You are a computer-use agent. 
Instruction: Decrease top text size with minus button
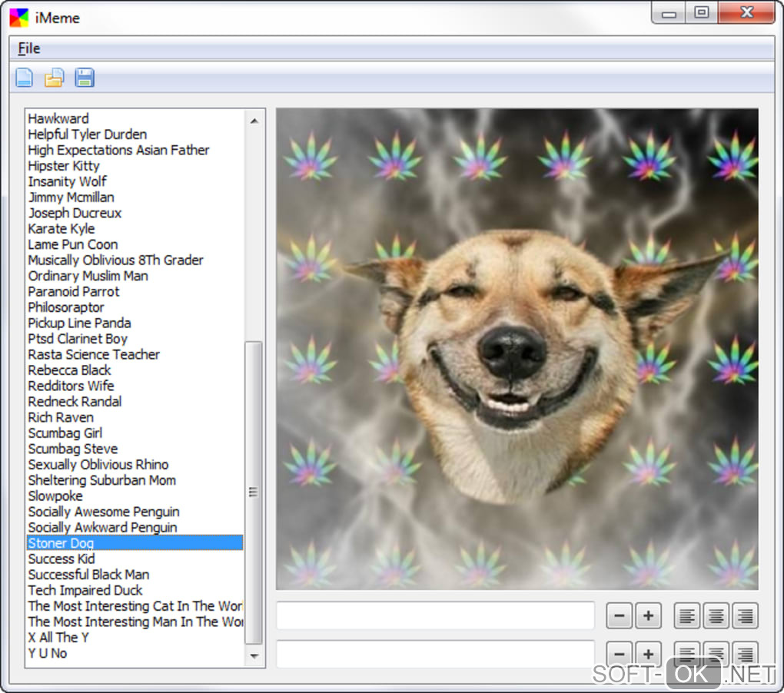[x=619, y=615]
